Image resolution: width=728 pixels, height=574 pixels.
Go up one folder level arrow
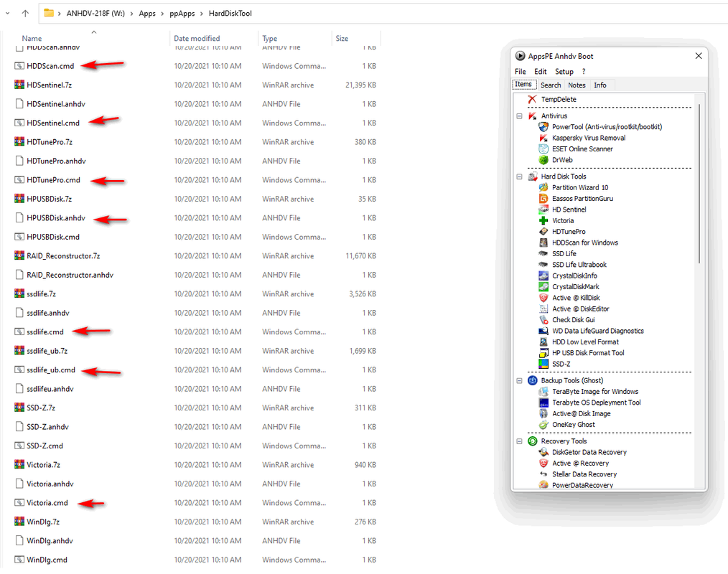pos(26,14)
